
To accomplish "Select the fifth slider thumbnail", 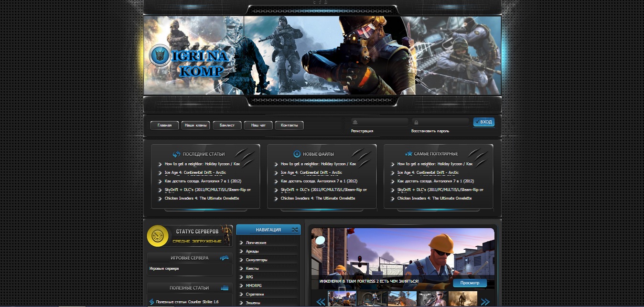I will point(463,299).
